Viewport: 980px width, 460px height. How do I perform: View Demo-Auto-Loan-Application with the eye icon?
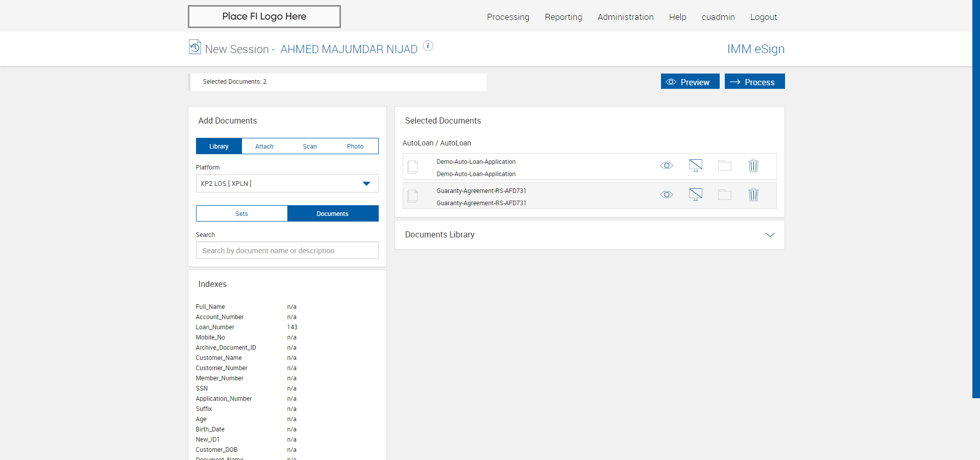[x=667, y=166]
